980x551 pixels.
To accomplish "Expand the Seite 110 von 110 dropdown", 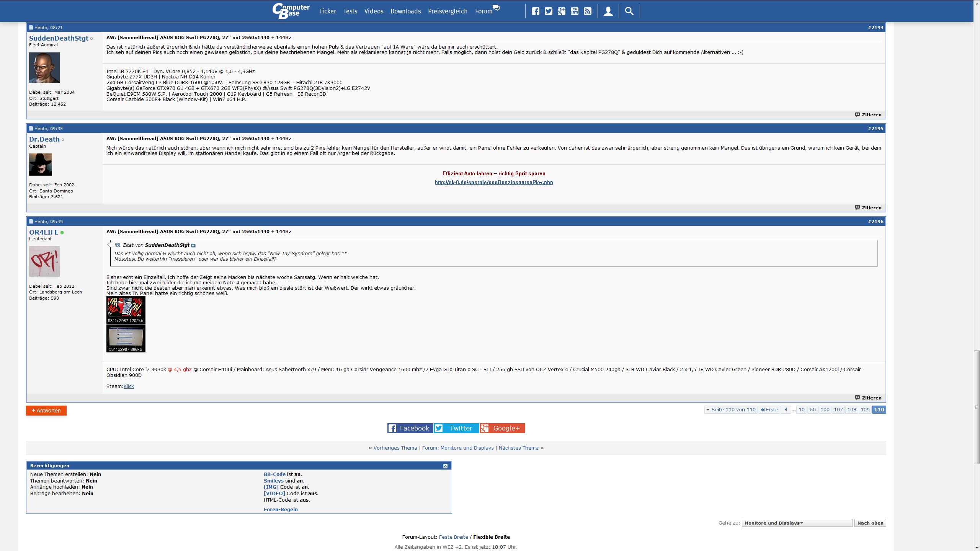I will pos(731,410).
